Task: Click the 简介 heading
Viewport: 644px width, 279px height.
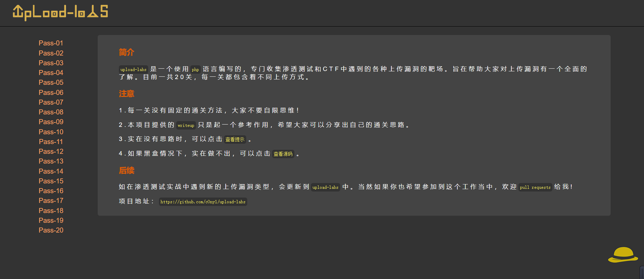Action: pos(127,53)
